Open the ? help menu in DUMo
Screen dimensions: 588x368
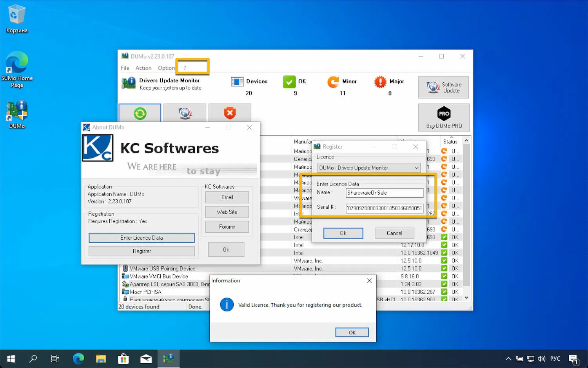pyautogui.click(x=185, y=68)
